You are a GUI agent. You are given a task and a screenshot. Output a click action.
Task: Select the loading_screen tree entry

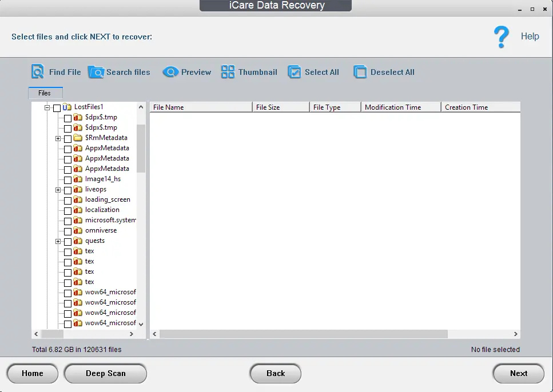108,199
